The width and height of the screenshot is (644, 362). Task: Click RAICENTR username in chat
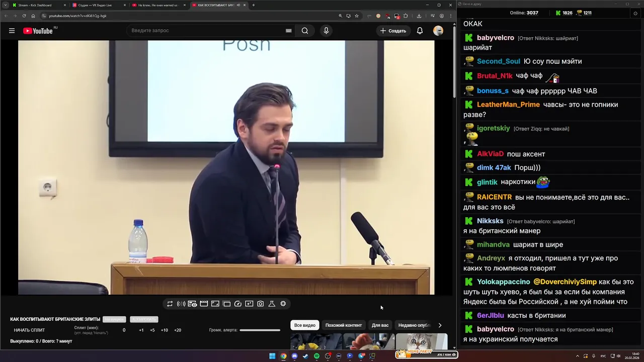495,197
